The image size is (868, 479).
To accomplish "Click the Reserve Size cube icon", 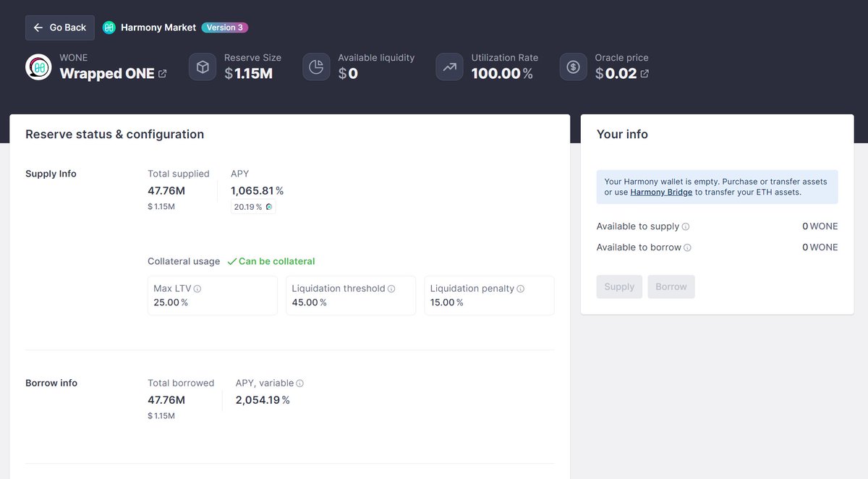I will click(203, 67).
